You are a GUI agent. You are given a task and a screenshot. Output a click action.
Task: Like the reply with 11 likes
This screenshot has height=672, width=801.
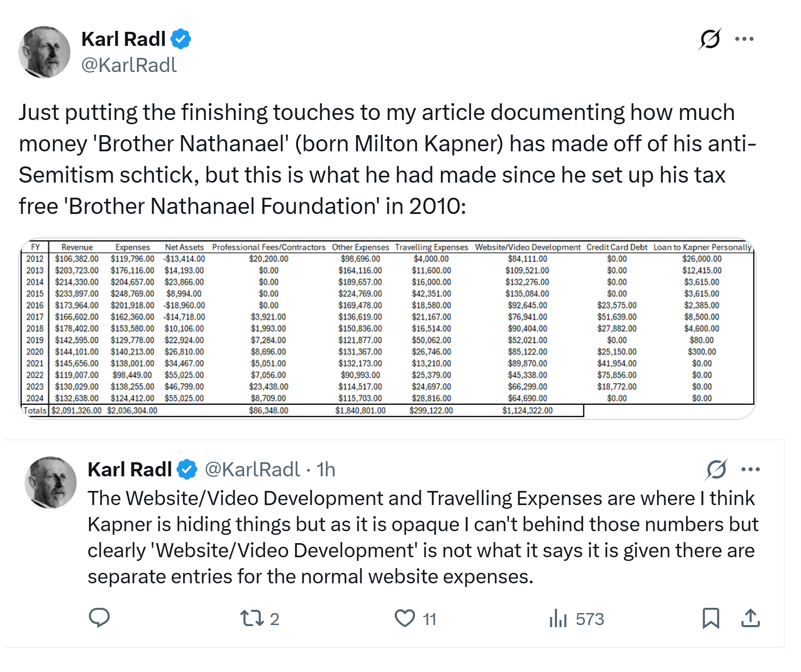(415, 619)
